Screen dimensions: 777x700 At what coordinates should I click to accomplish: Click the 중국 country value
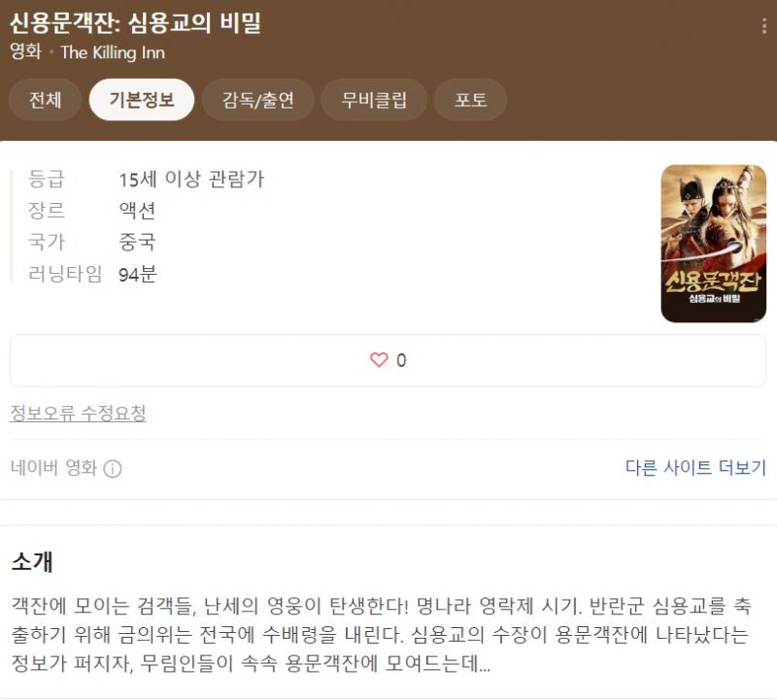[x=137, y=243]
